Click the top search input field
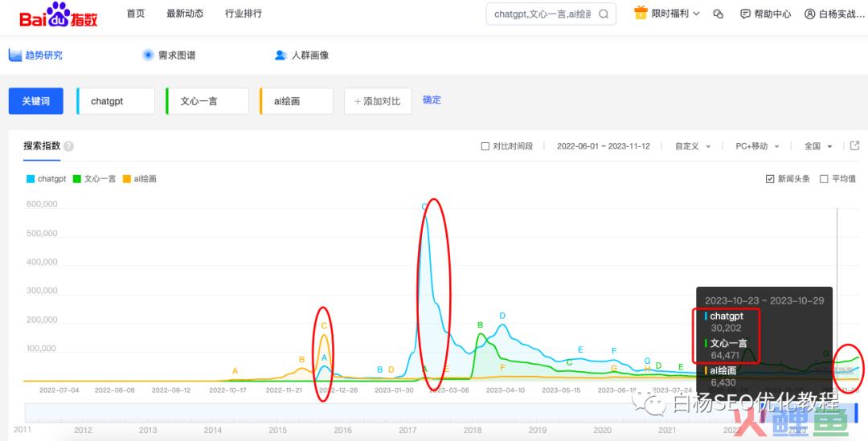 tap(542, 14)
